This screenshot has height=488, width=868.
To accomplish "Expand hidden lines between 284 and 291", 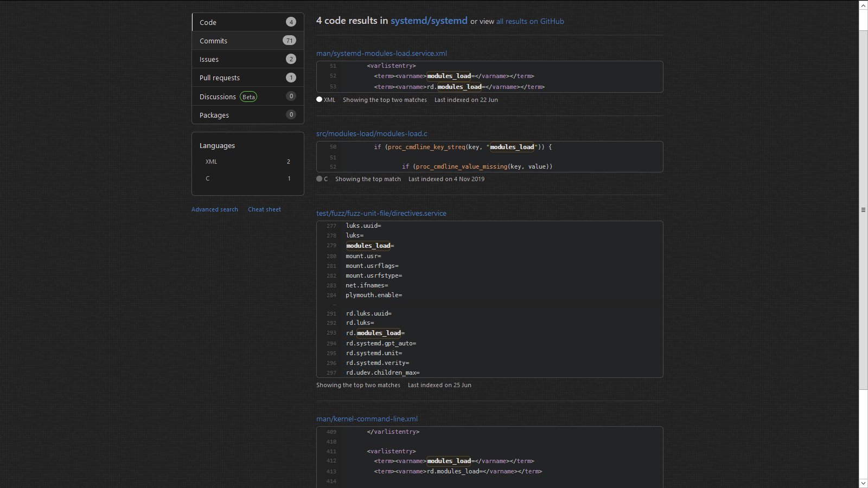I will (x=335, y=305).
